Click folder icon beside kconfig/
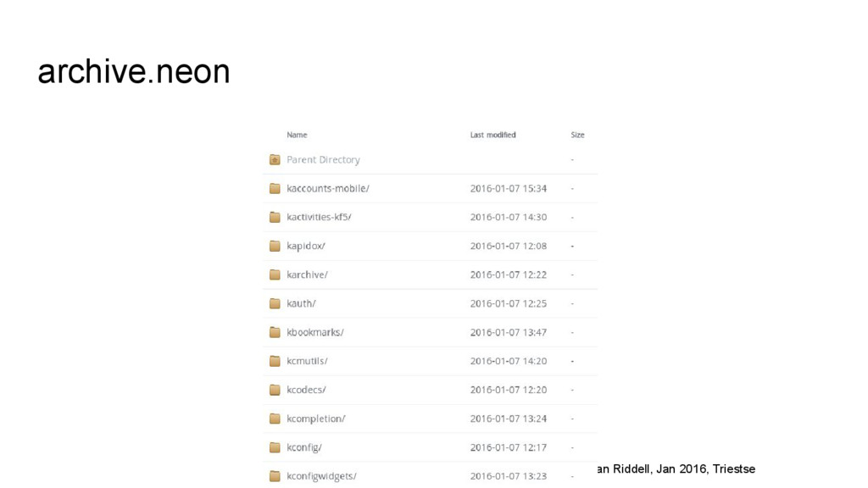The height and width of the screenshot is (488, 868). (275, 447)
